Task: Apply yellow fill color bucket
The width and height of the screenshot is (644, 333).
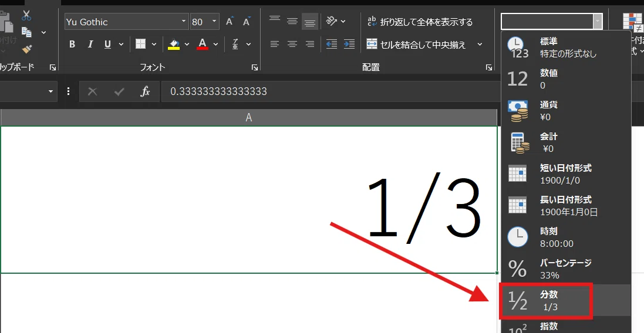Action: pos(174,45)
